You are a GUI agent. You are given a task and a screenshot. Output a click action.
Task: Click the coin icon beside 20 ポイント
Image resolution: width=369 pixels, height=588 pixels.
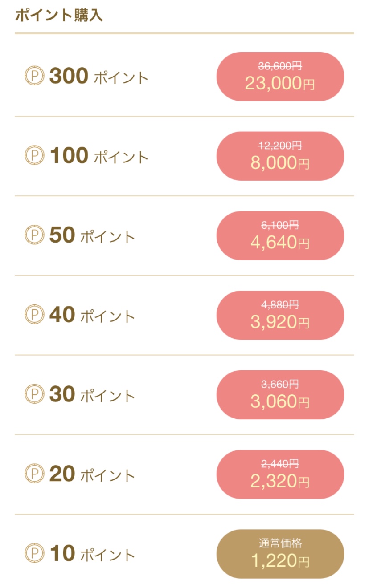34,474
